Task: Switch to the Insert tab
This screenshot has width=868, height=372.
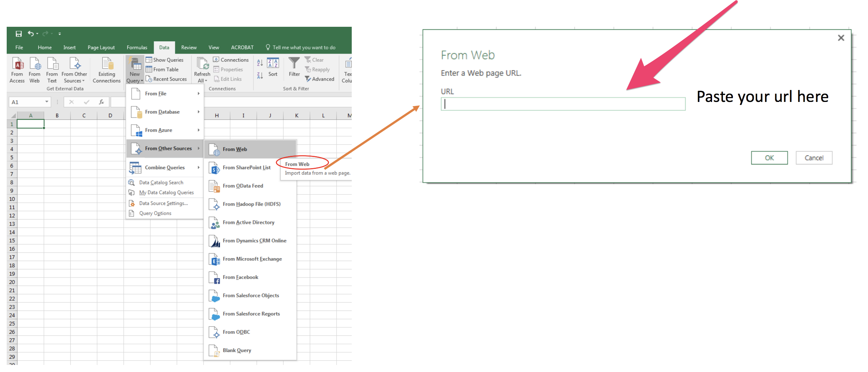Action: pyautogui.click(x=69, y=48)
